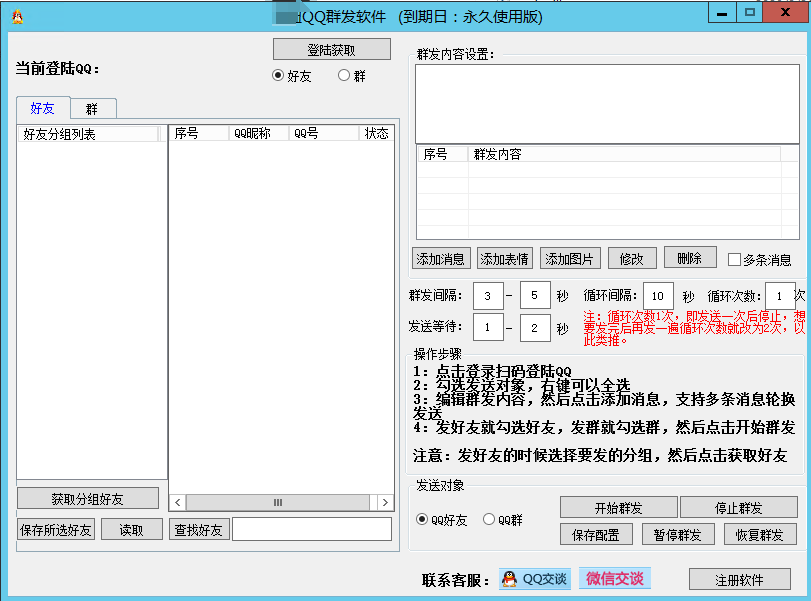Minimize the QQ群发软件 window
The height and width of the screenshot is (601, 811).
click(723, 13)
